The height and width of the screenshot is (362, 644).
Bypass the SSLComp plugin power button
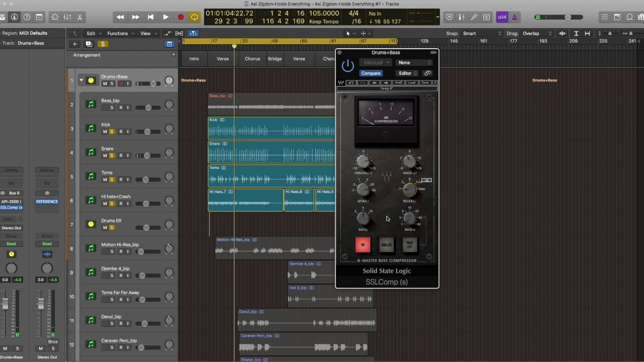click(348, 66)
